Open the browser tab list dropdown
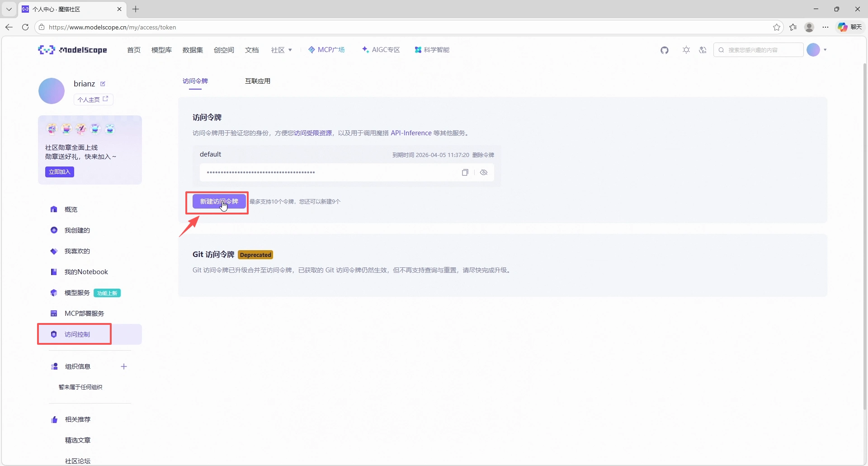Image resolution: width=868 pixels, height=466 pixels. pos(9,9)
